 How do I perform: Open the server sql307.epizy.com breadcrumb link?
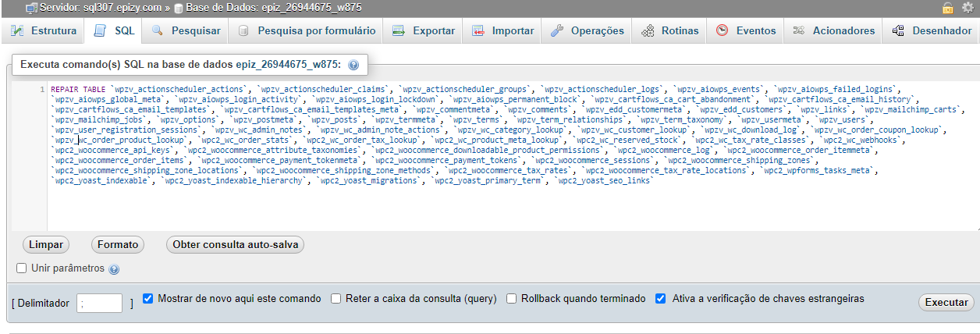tap(90, 7)
